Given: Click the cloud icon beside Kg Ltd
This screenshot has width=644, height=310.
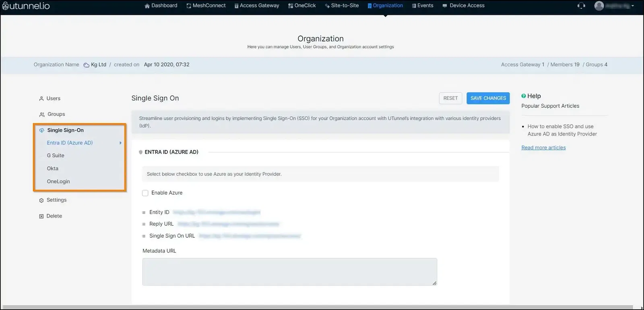Looking at the screenshot, I should coord(86,65).
